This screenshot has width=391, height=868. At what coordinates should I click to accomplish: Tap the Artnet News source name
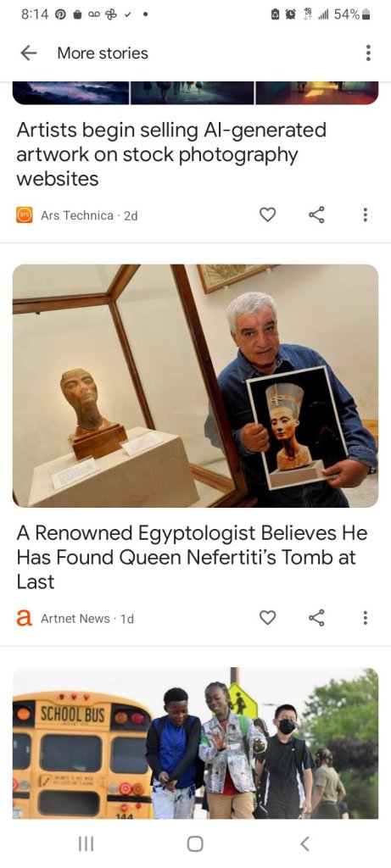click(x=75, y=618)
